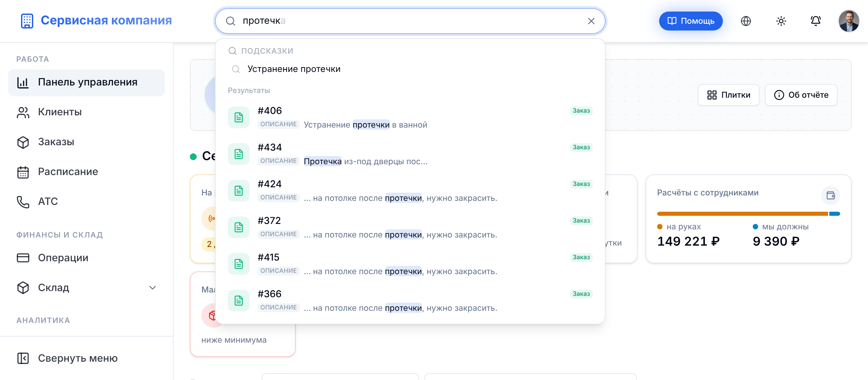Clear the search query with the X
The height and width of the screenshot is (380, 868).
tap(591, 21)
